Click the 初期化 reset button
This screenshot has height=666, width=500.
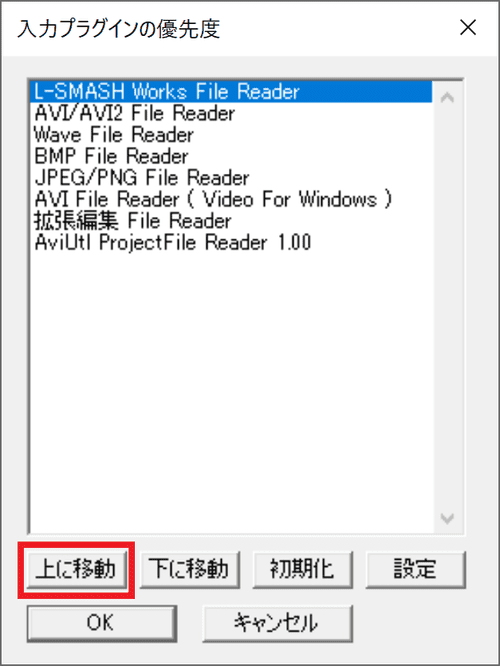302,570
